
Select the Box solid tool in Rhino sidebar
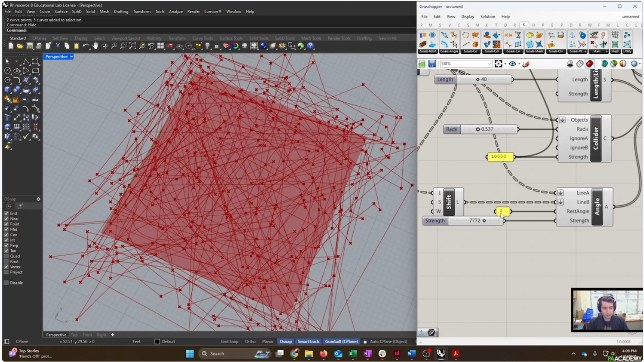[7, 89]
